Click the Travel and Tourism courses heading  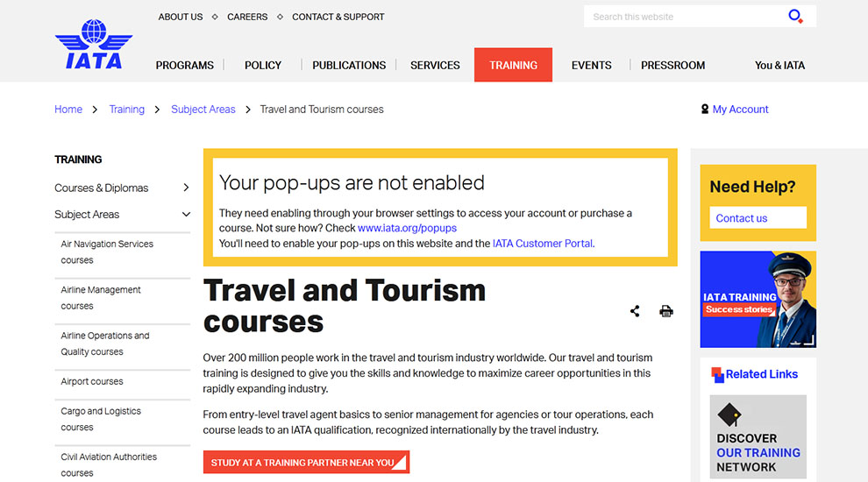(345, 306)
